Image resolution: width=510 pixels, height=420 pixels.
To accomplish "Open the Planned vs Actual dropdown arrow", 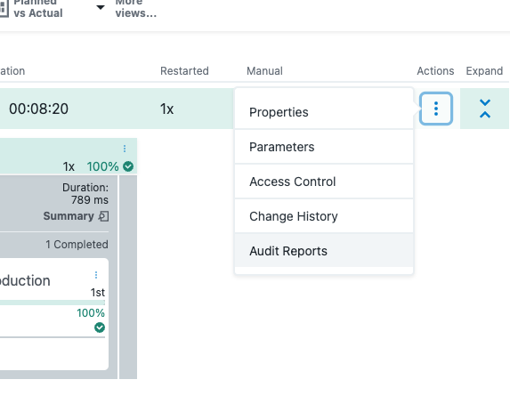I will tap(101, 7).
